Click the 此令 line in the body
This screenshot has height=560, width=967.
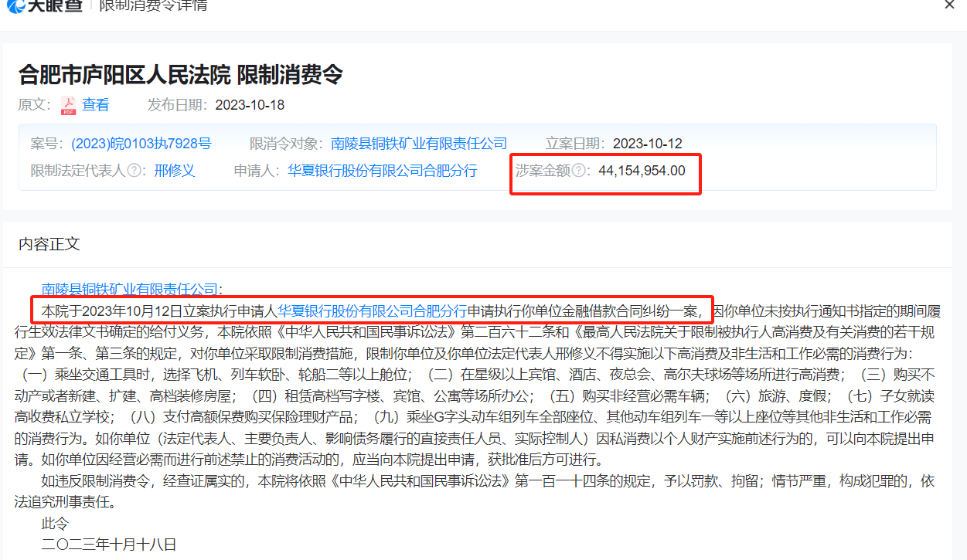55,524
